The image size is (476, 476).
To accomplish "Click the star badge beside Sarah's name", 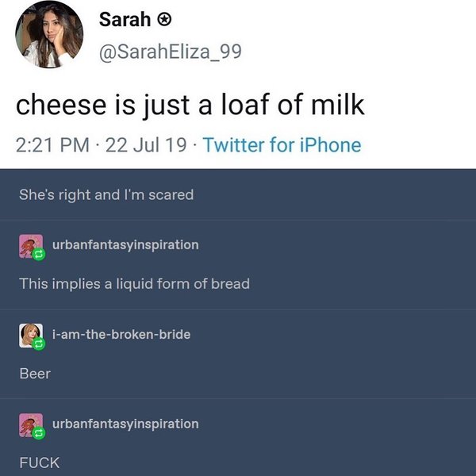I will [163, 21].
